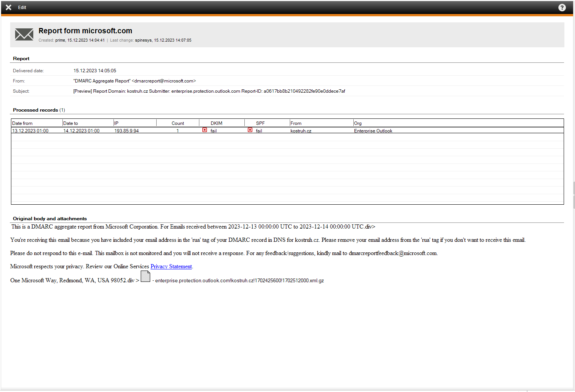Viewport: 575px width, 392px height.
Task: Select the 13.12.2023 01:00 date from cell
Action: [x=30, y=131]
